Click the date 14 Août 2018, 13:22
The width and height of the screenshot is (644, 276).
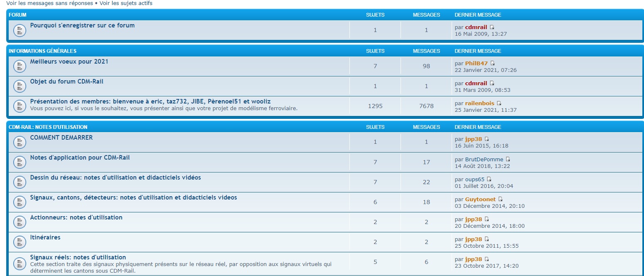[482, 166]
